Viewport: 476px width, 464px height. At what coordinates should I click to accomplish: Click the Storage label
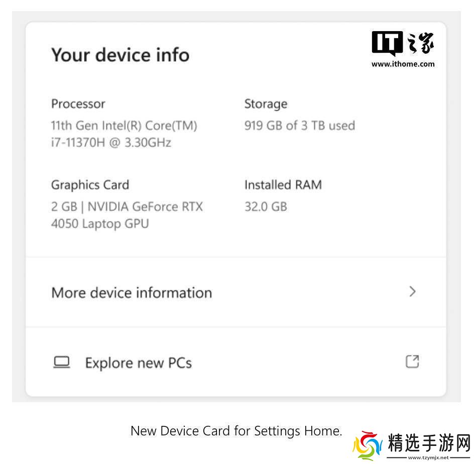coord(266,104)
